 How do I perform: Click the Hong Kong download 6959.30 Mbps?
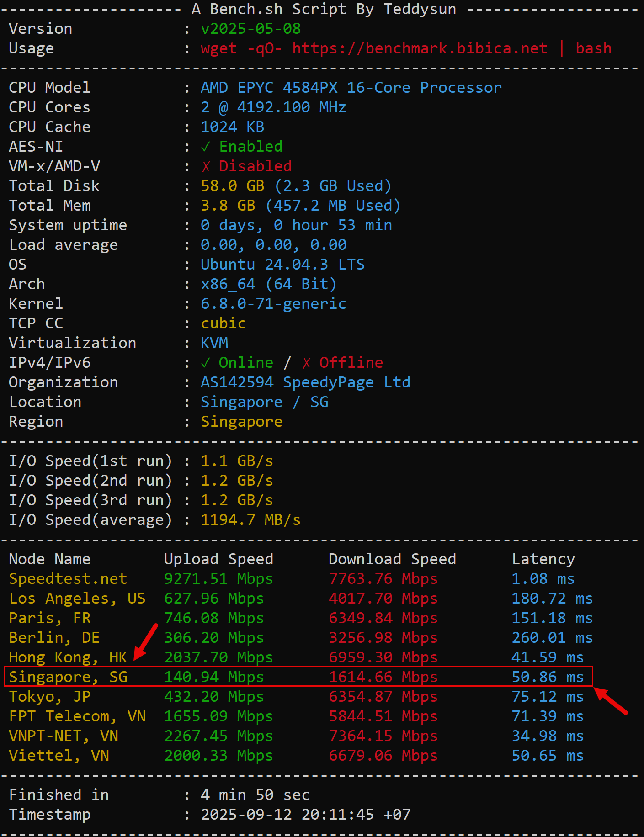pos(383,657)
